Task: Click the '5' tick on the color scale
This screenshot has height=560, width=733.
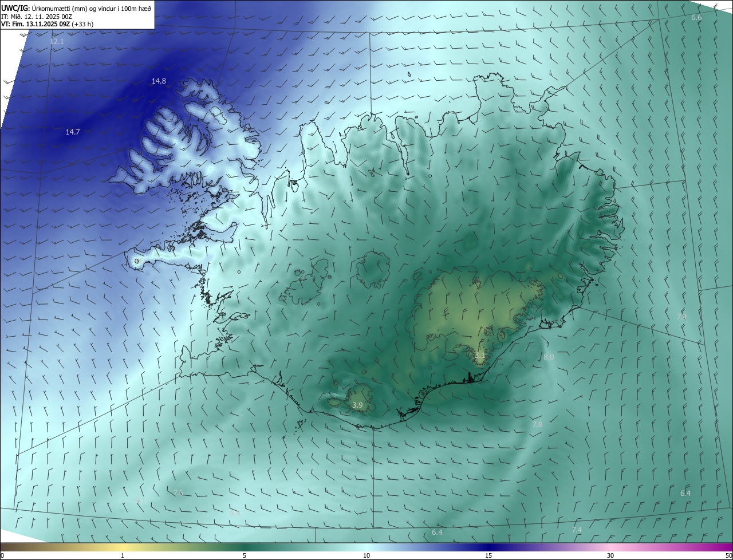Action: tap(245, 555)
